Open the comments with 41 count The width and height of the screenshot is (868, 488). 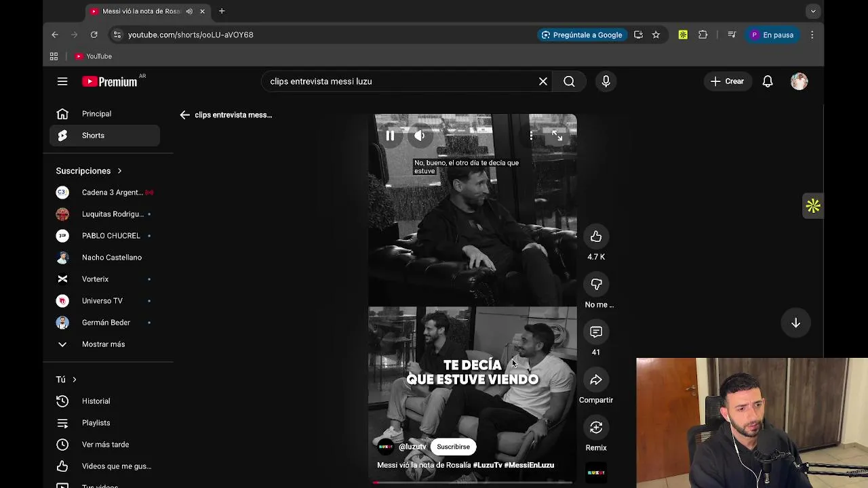click(596, 332)
